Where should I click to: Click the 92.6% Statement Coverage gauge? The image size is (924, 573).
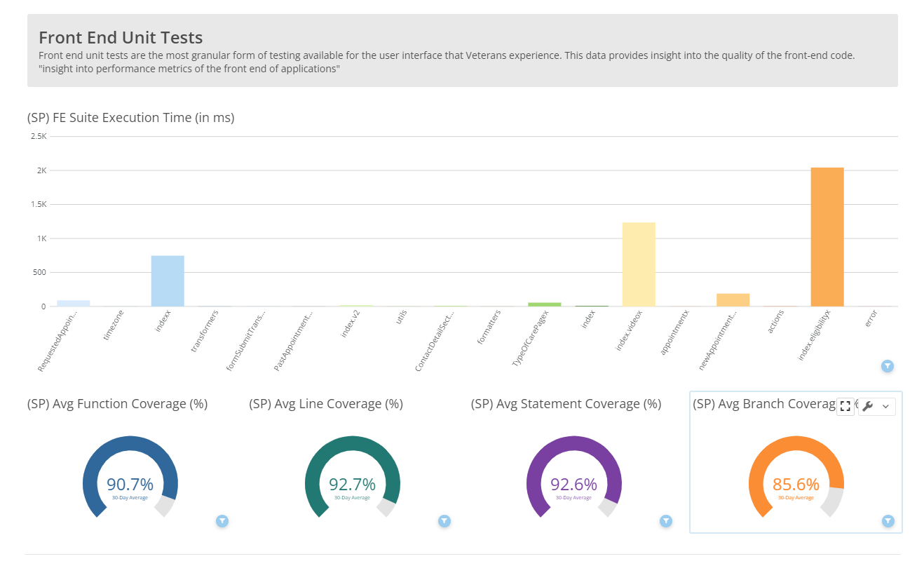573,483
